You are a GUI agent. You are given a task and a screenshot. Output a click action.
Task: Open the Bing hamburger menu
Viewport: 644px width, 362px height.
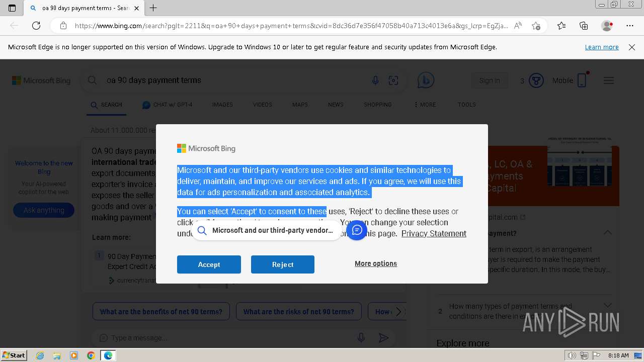pyautogui.click(x=609, y=80)
